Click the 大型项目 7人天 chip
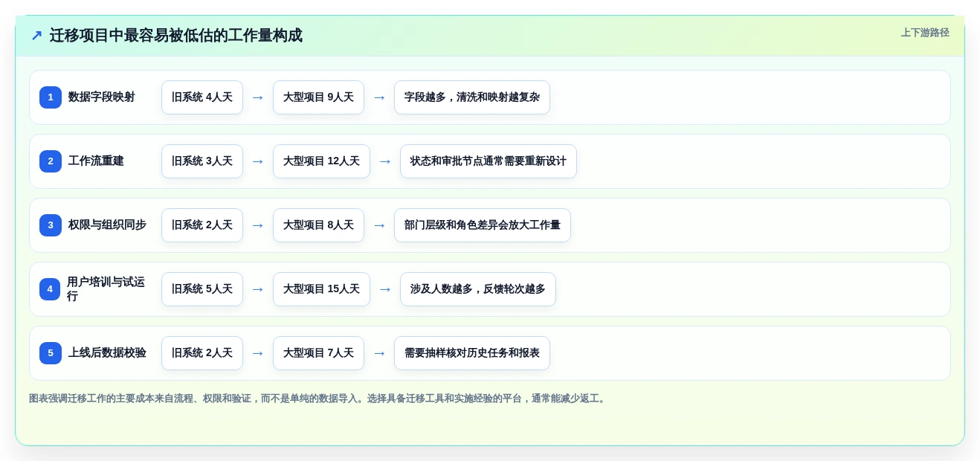This screenshot has width=980, height=461. tap(318, 353)
